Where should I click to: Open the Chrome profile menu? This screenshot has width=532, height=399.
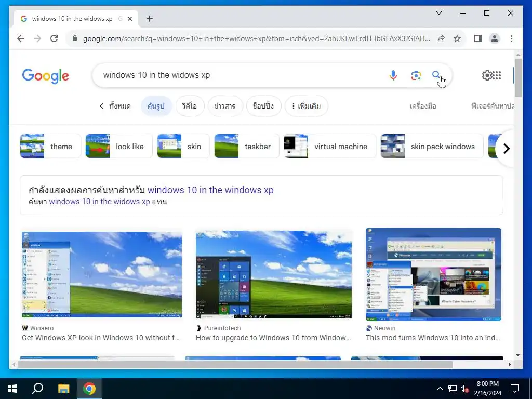495,38
